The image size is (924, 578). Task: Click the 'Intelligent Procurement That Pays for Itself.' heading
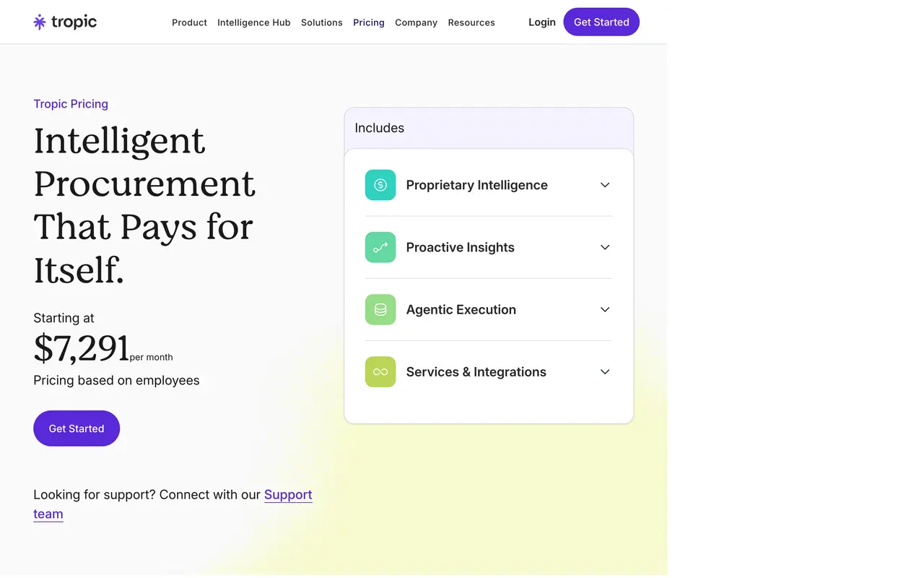click(x=144, y=205)
